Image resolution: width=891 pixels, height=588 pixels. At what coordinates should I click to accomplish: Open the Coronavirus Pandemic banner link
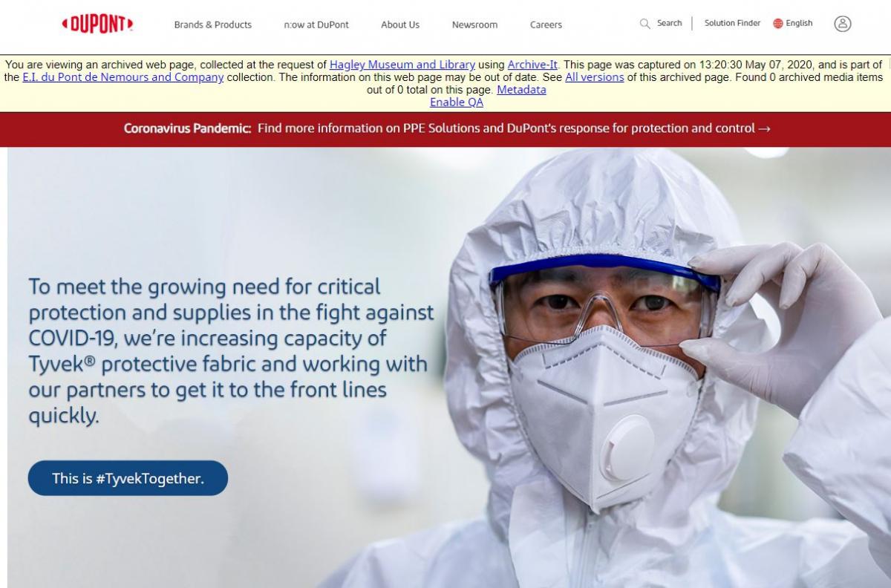click(x=447, y=128)
